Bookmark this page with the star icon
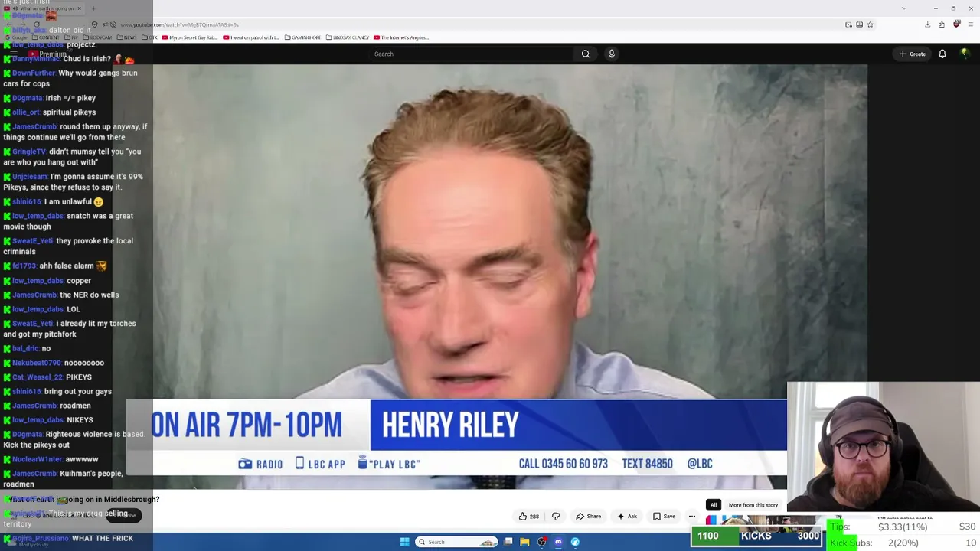The height and width of the screenshot is (551, 980). point(870,24)
